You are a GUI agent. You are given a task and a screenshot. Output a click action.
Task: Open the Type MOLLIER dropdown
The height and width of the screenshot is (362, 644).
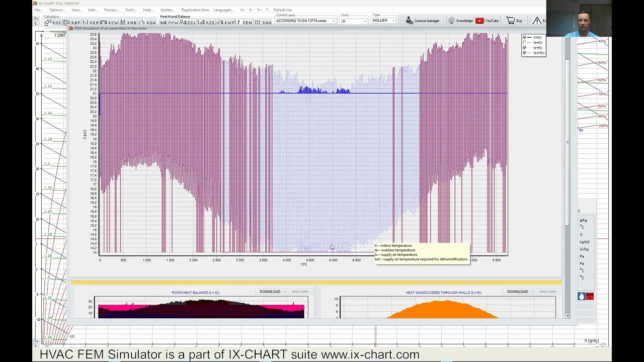point(383,21)
